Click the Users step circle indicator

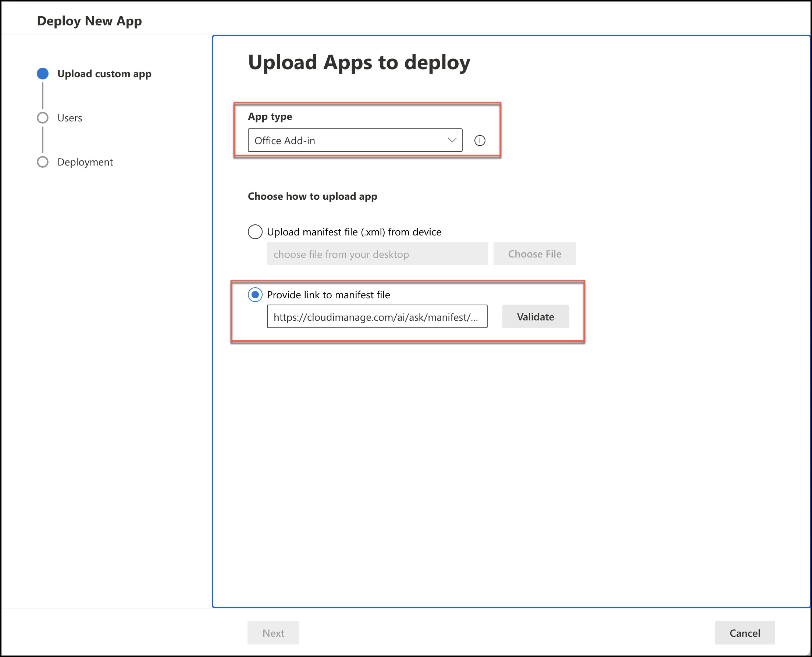(43, 118)
